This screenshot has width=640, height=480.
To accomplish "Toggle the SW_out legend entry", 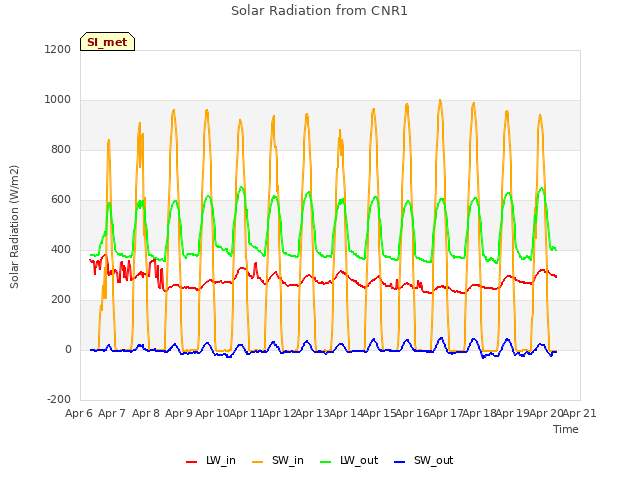I will pos(424,460).
